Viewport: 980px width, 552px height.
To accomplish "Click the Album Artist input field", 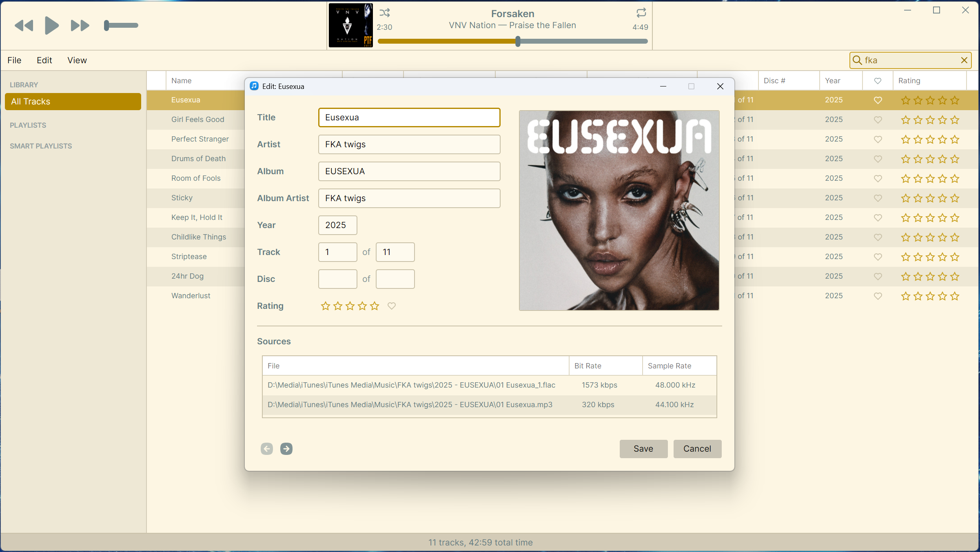I will (409, 198).
